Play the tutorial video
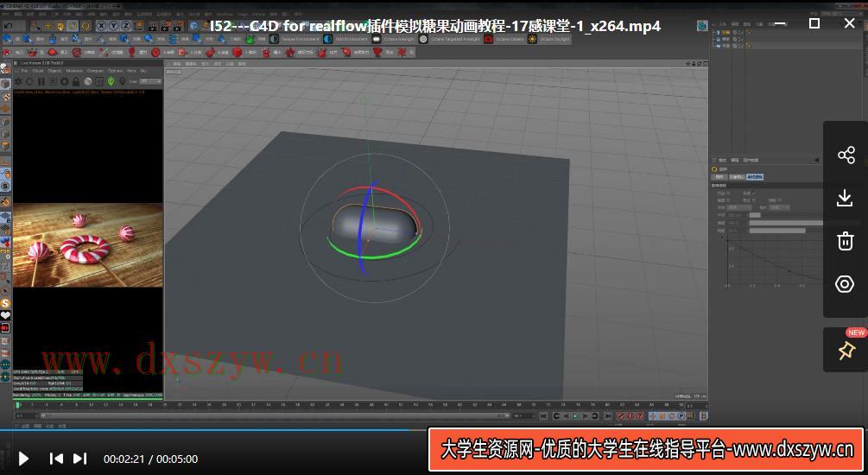The height and width of the screenshot is (475, 868). [23, 459]
